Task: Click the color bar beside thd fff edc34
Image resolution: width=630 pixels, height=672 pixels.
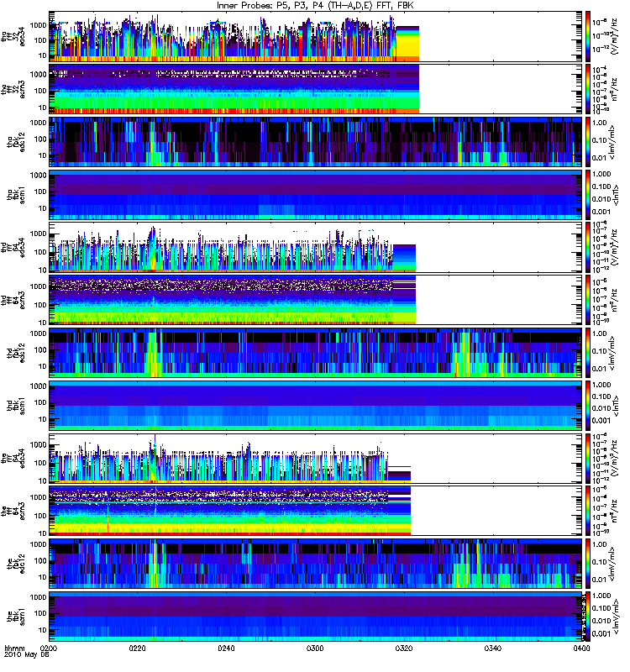Action: tap(588, 247)
